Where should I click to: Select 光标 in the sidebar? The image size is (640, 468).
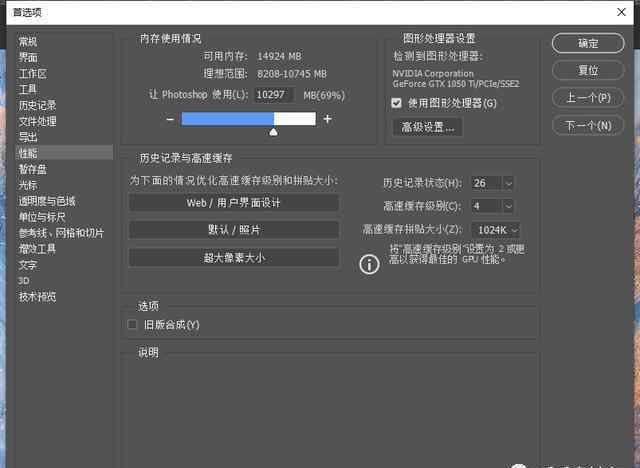[x=28, y=185]
